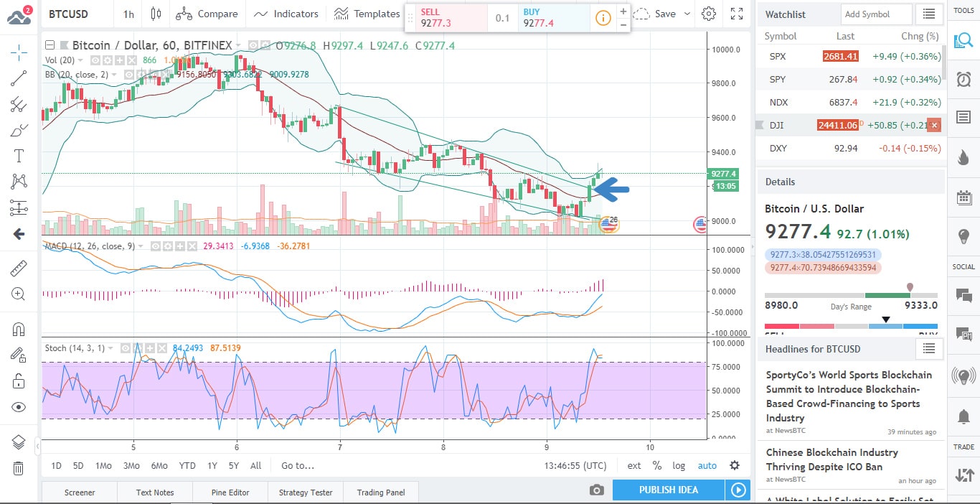The width and height of the screenshot is (980, 504).
Task: Open the order panel arrows icon
Action: coord(963,475)
